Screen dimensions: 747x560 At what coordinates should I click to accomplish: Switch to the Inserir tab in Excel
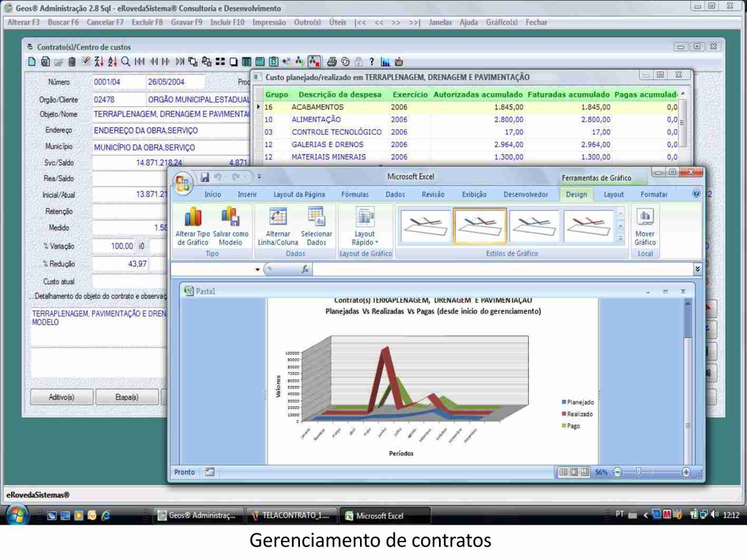click(247, 194)
